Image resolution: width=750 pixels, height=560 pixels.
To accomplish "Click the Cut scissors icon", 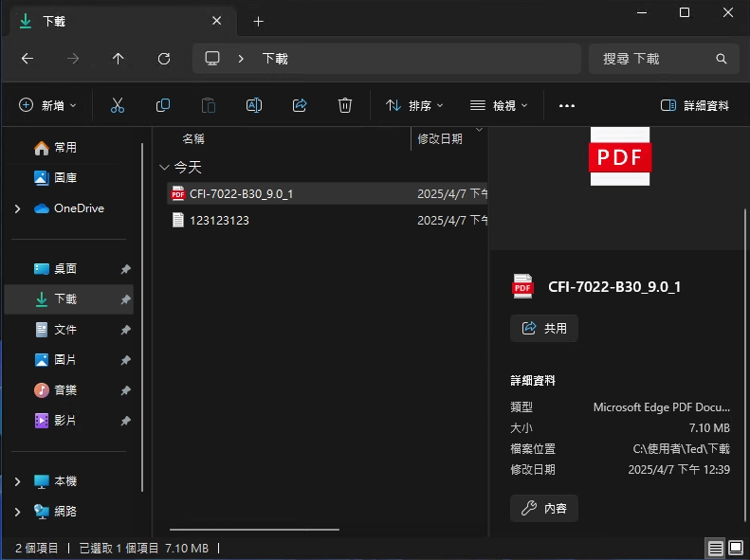I will (x=118, y=105).
